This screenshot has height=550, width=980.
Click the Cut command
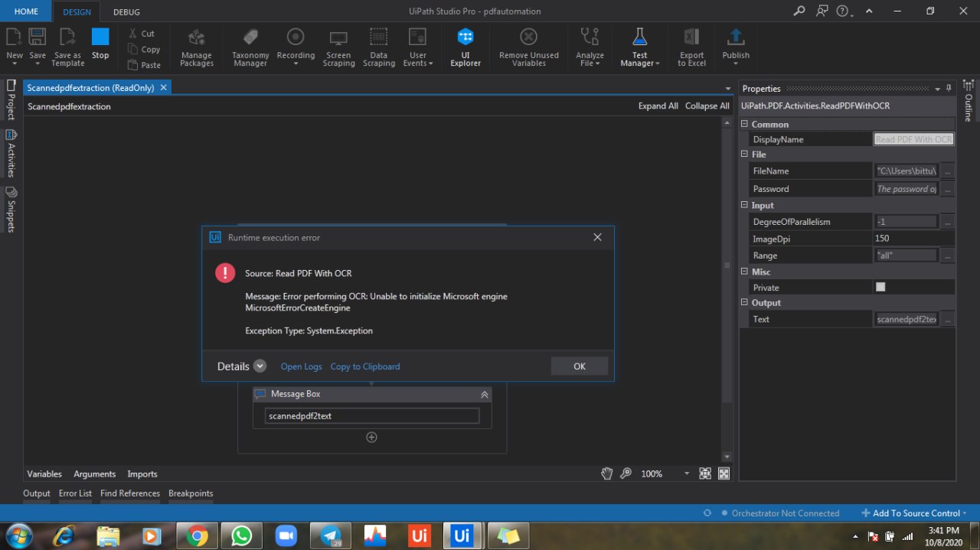click(142, 34)
